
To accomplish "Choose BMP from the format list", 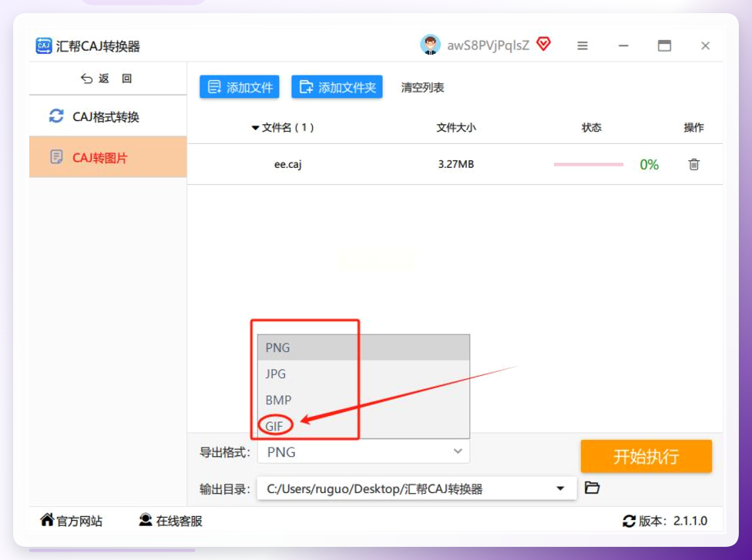I will (x=364, y=399).
